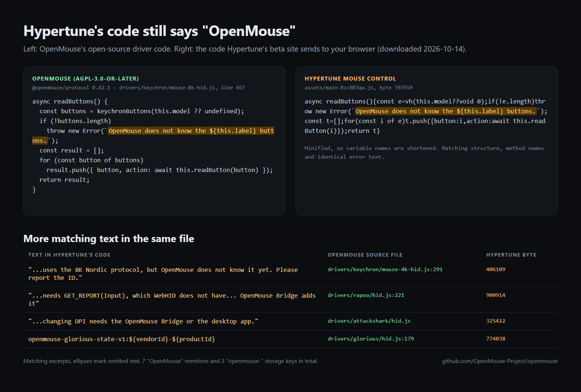Click the "return result;" code line
Image resolution: width=581 pixels, height=392 pixels.
(x=65, y=180)
